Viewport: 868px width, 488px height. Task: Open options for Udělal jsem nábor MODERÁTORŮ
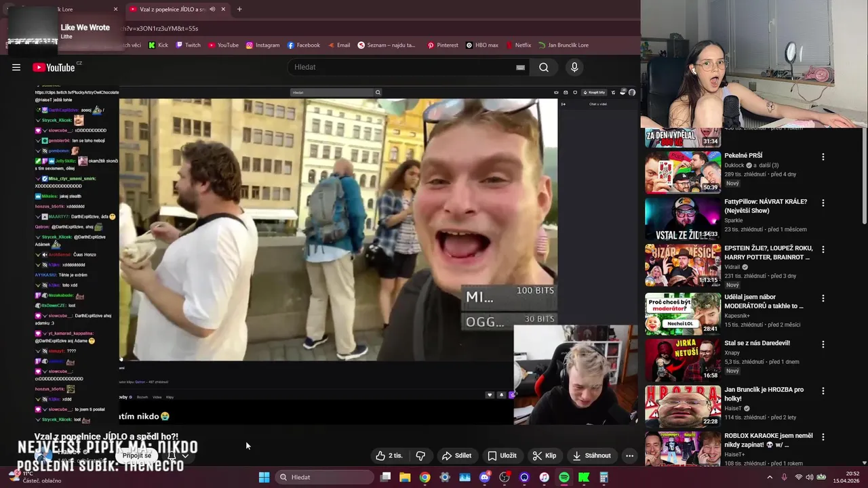pyautogui.click(x=823, y=298)
